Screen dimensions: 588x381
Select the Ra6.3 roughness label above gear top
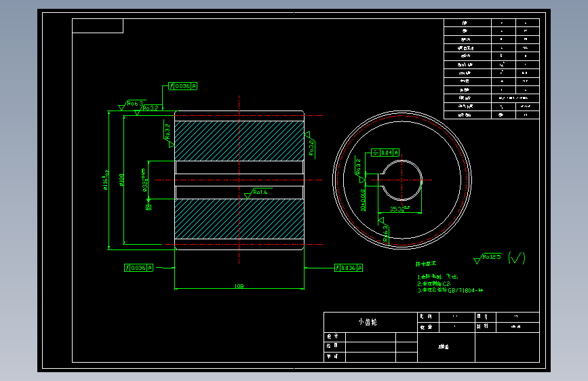coord(135,104)
